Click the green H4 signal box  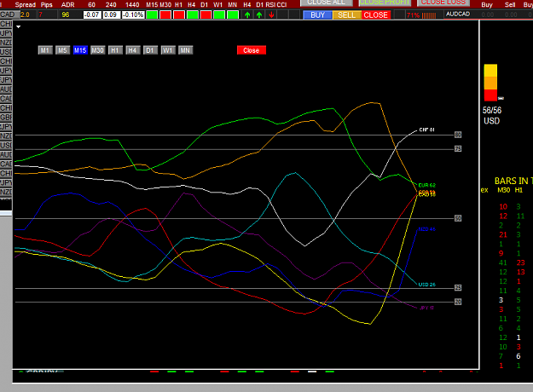(x=193, y=15)
